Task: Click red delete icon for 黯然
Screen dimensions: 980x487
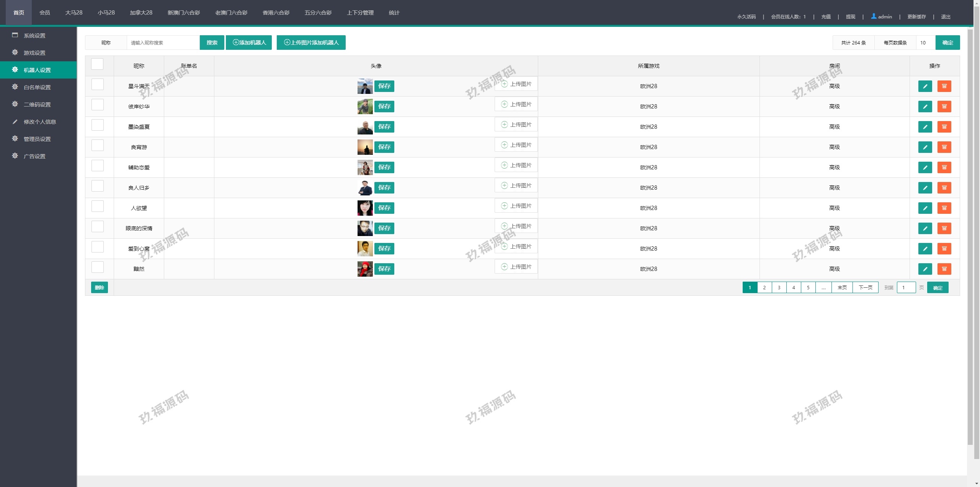Action: point(944,269)
